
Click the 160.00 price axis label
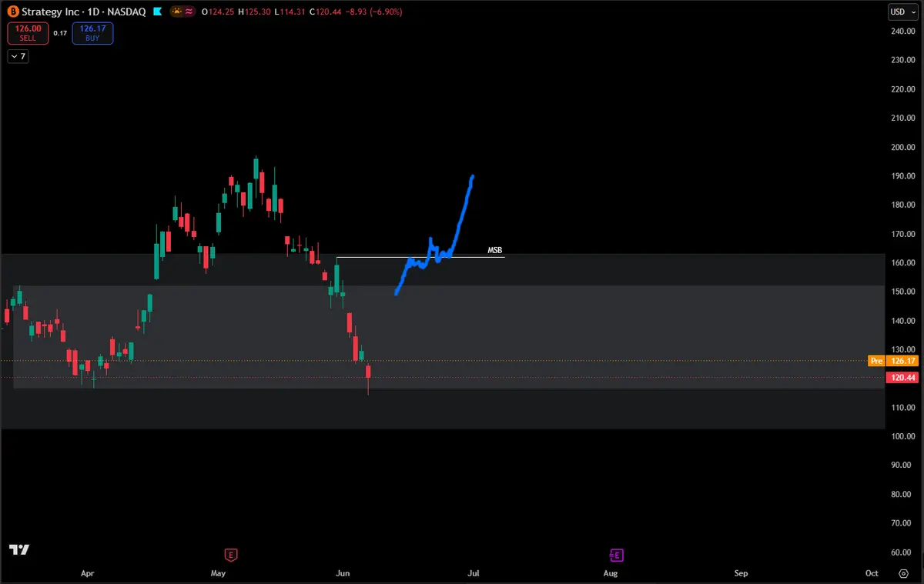pos(902,262)
